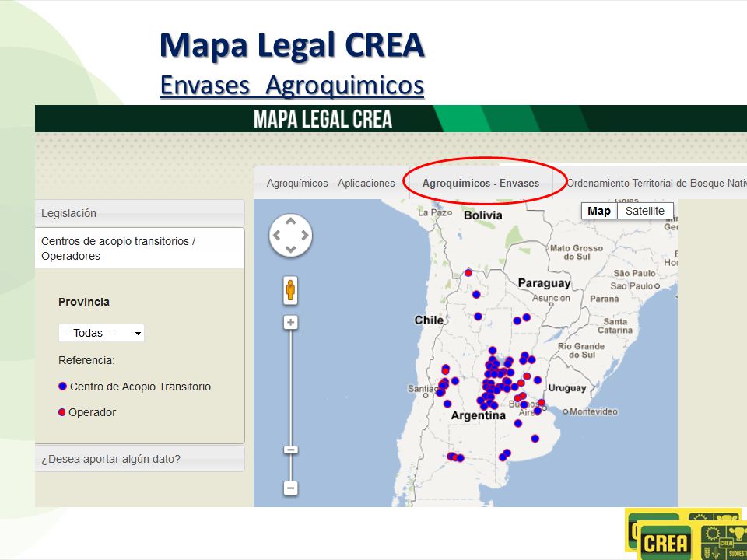This screenshot has width=747, height=560.
Task: Switch to Agroquímicos - Aplicaciones tab
Action: click(331, 183)
